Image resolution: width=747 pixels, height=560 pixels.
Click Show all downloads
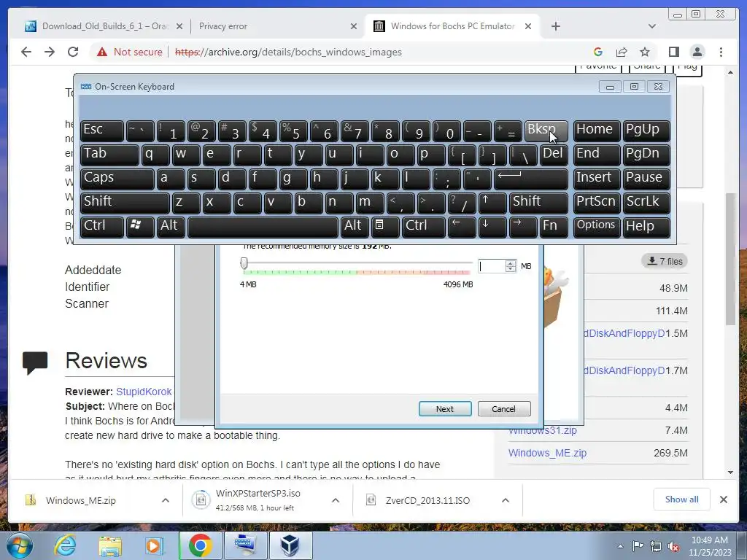(682, 499)
